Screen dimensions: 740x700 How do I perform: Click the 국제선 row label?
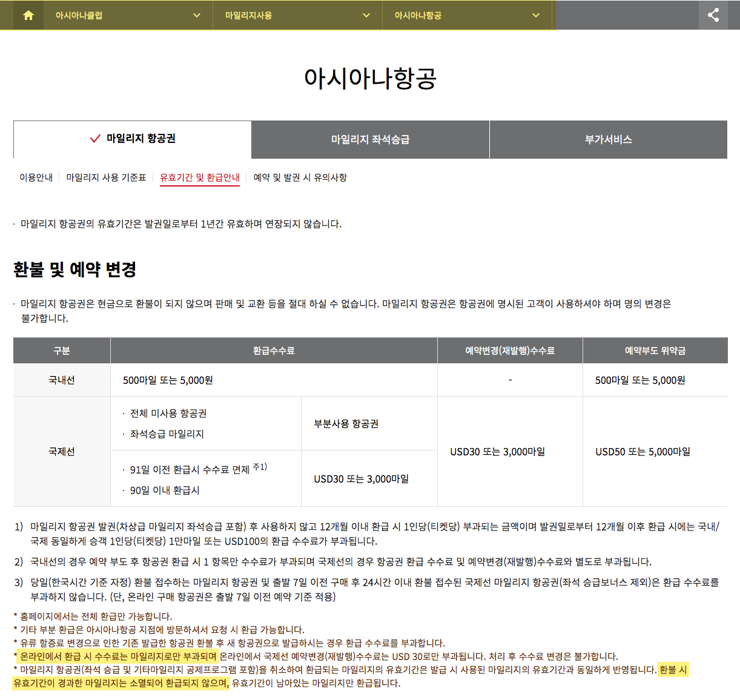(x=62, y=452)
